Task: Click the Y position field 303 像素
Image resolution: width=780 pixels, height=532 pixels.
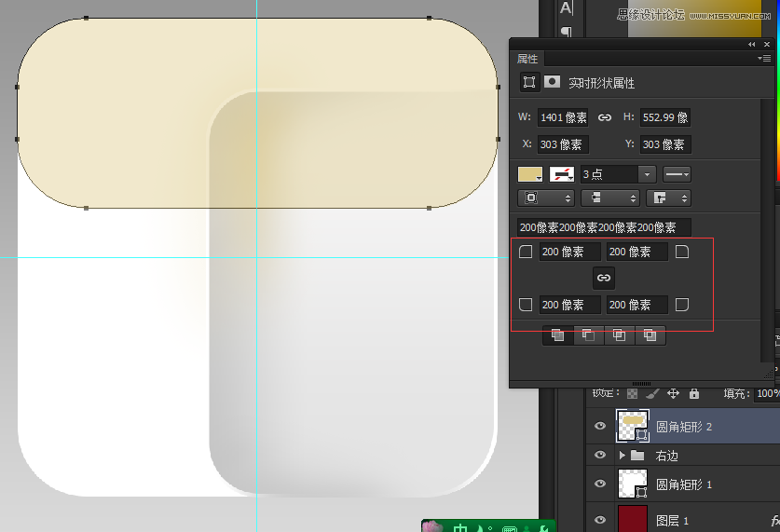Action: point(665,144)
